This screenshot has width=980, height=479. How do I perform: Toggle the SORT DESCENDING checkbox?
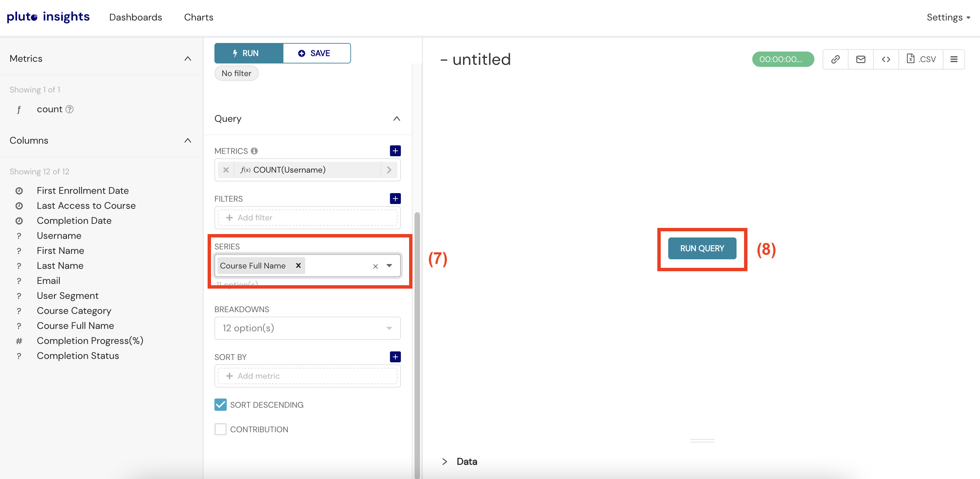tap(220, 405)
